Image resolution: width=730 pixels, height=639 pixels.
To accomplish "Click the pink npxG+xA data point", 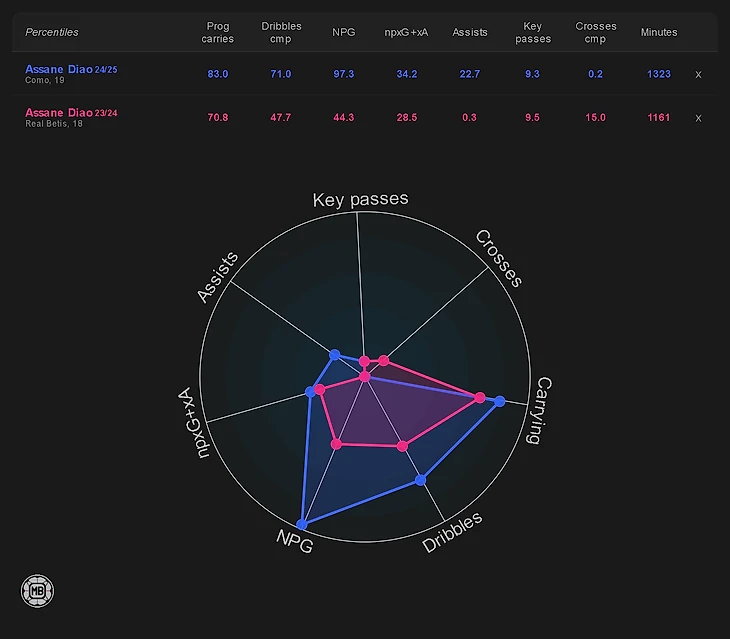I will coord(319,390).
